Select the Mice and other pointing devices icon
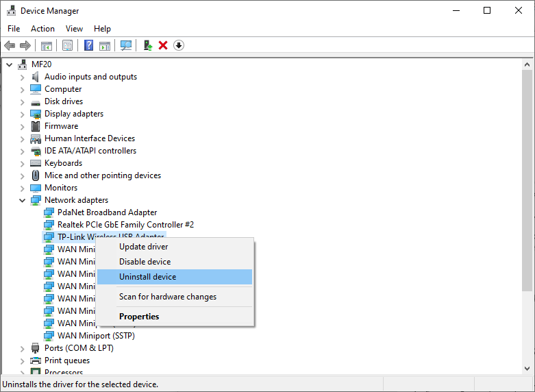 point(36,175)
